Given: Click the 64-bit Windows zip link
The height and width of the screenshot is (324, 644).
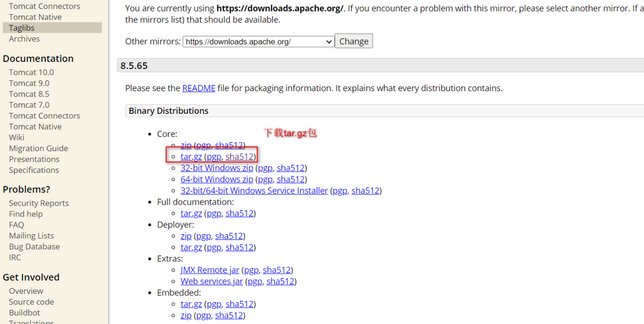Looking at the screenshot, I should coord(217,179).
